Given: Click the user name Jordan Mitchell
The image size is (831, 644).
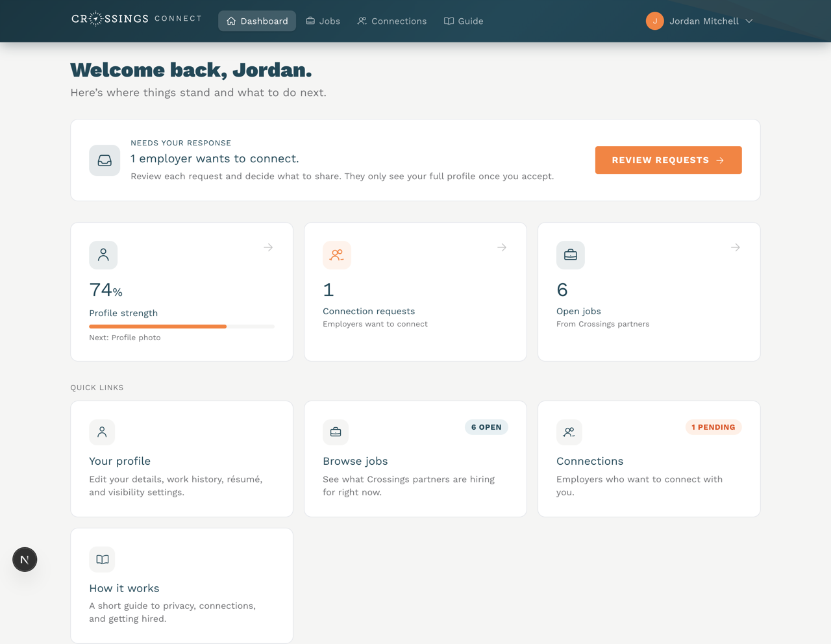Looking at the screenshot, I should [x=704, y=21].
